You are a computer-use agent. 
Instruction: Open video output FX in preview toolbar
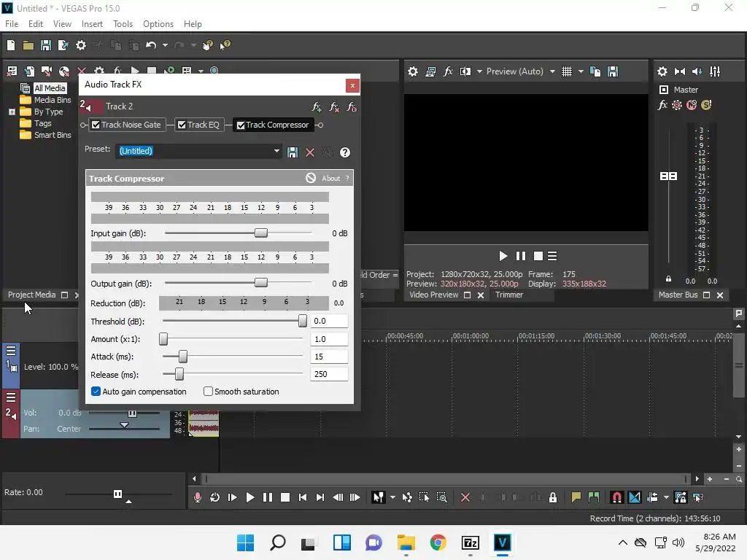(448, 71)
